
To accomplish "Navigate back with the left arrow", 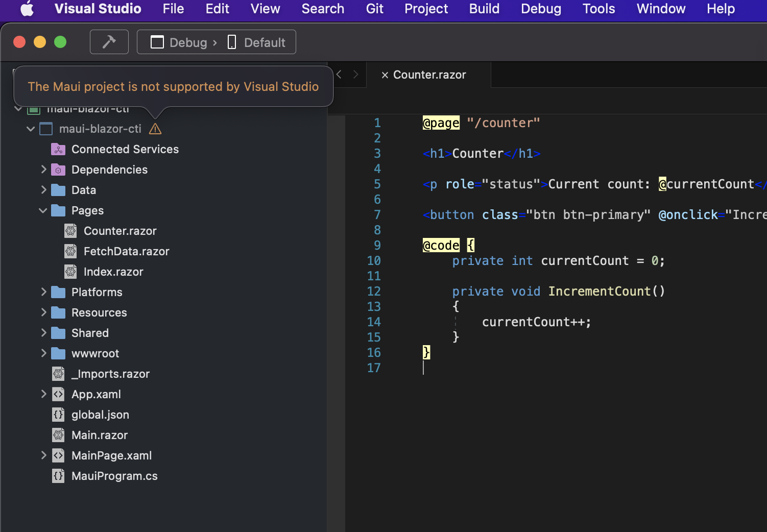I will click(339, 75).
